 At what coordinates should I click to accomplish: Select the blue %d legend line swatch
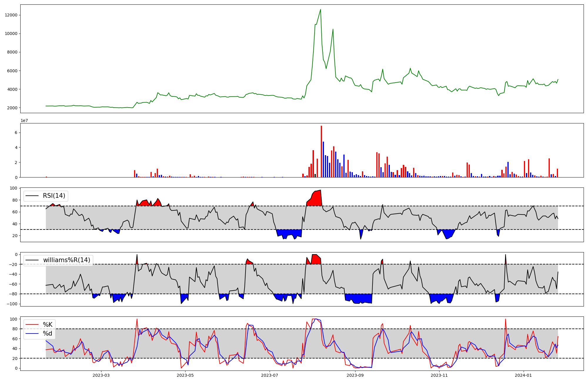point(32,333)
